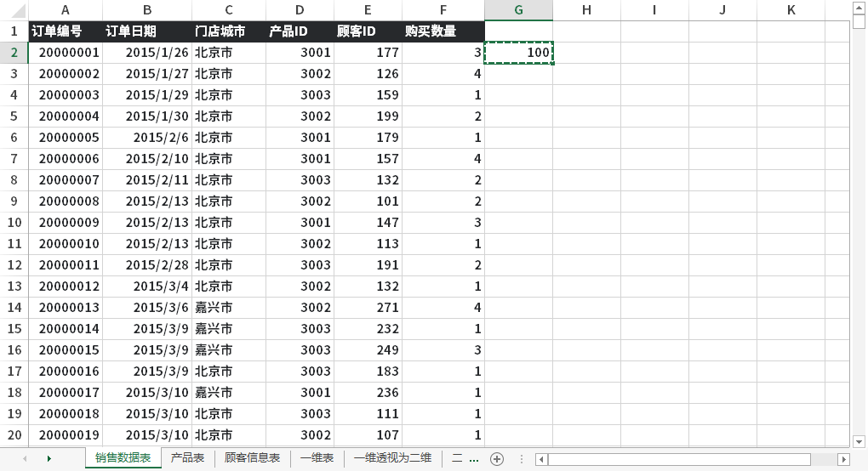Select customer ID cell 177
Viewport: 868px width, 471px height.
click(x=368, y=53)
